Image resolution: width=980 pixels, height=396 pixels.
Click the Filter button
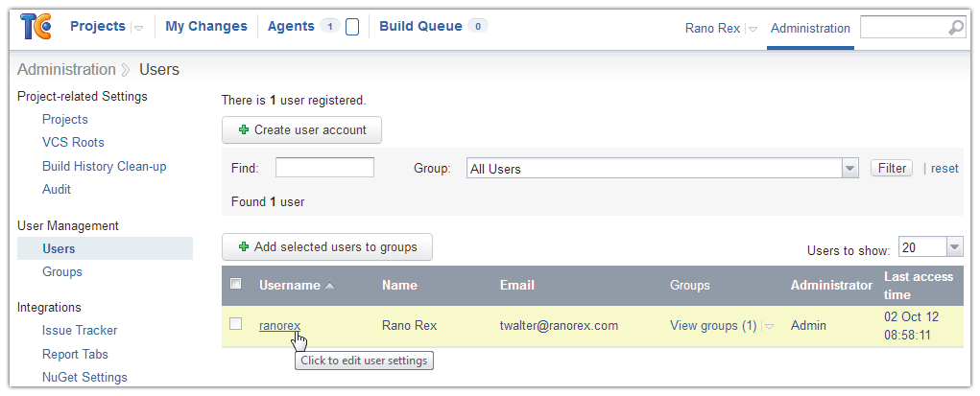pos(892,168)
